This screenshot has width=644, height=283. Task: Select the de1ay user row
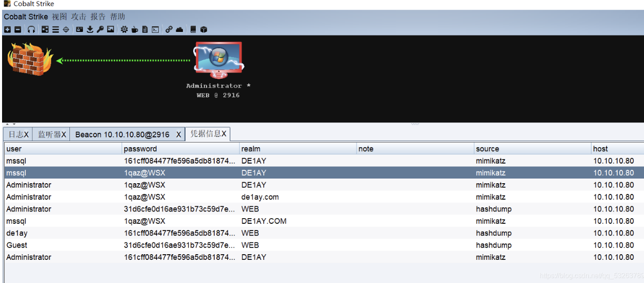[x=324, y=233]
